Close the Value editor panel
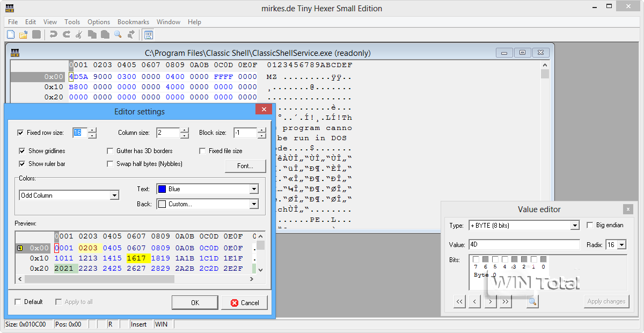644x333 pixels. pos(628,209)
